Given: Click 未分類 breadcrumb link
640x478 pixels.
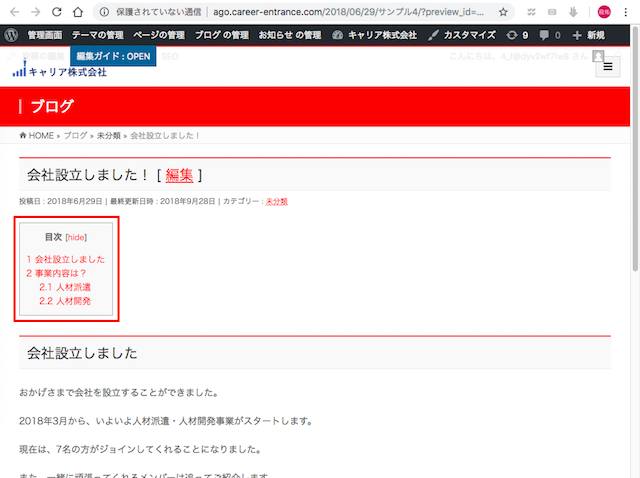Looking at the screenshot, I should click(109, 136).
